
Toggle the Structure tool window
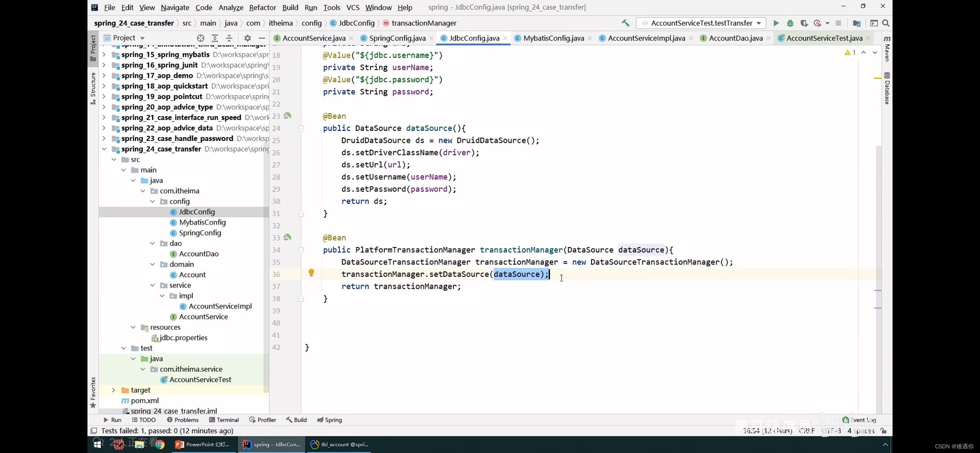(93, 88)
